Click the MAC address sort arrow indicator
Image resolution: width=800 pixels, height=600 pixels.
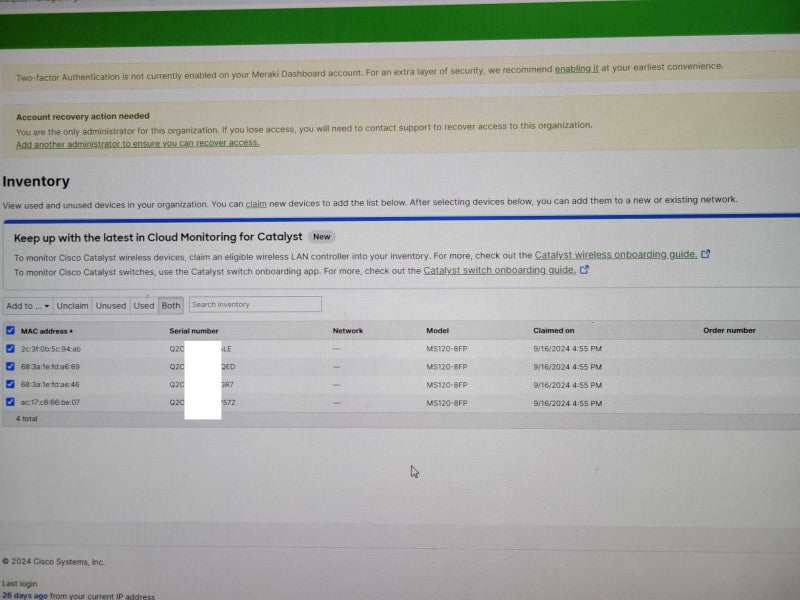71,331
